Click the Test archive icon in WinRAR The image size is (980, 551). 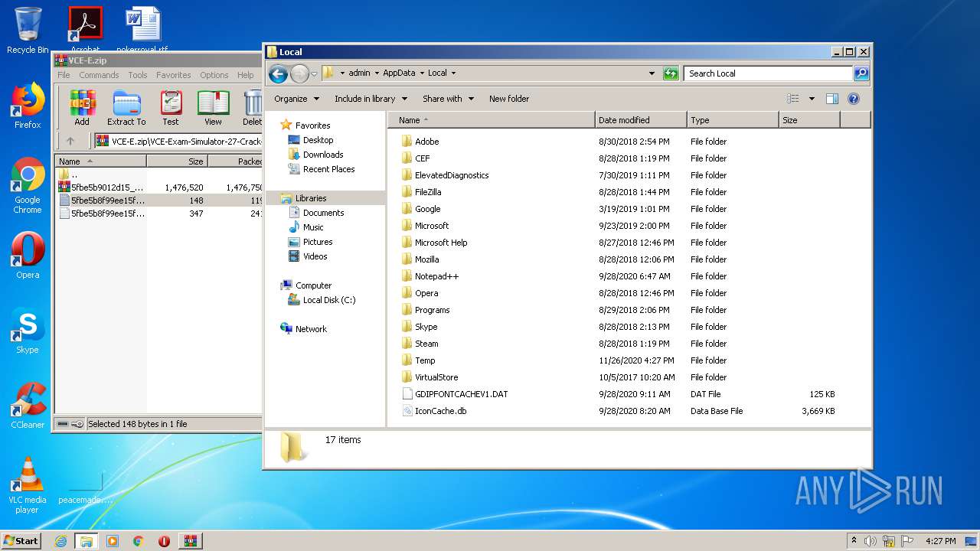pyautogui.click(x=171, y=108)
